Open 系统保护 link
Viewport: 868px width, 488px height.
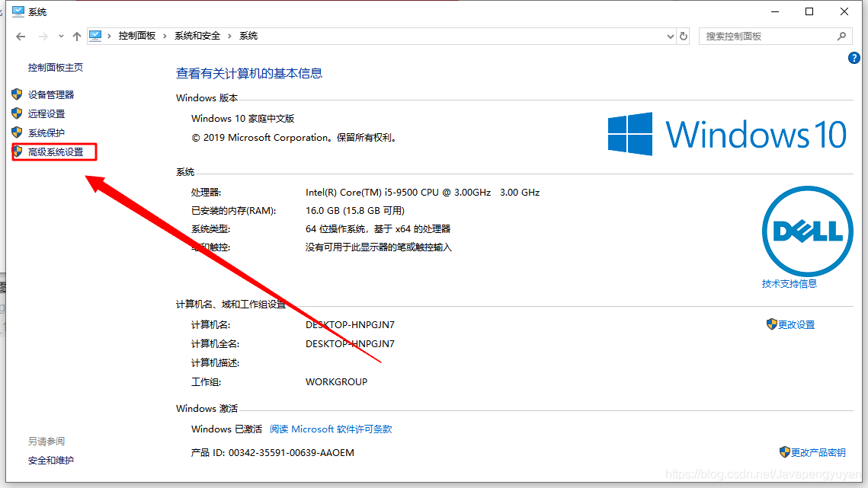pos(46,132)
